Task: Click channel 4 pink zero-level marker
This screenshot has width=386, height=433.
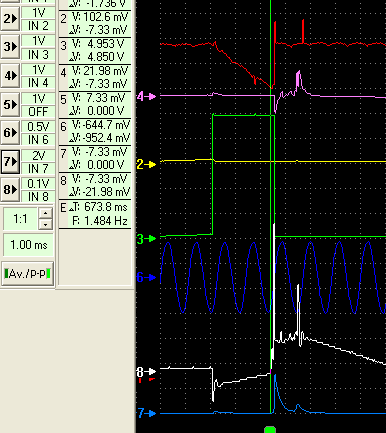Action: [x=146, y=97]
